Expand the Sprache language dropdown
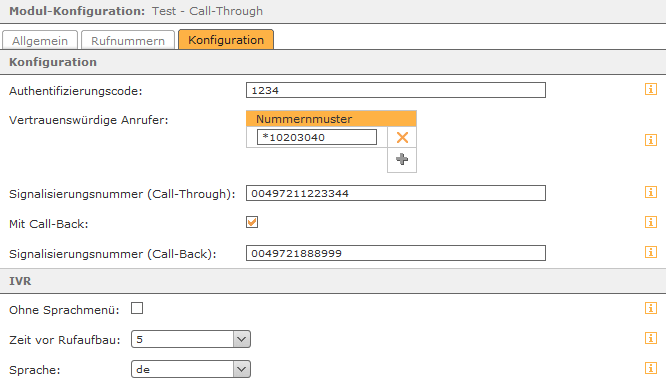The height and width of the screenshot is (387, 666). coord(191,369)
